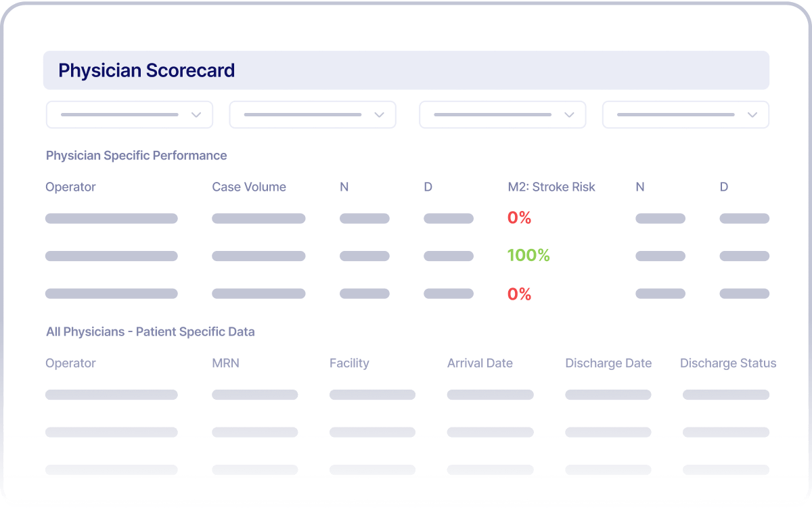Expand the rightmost filter dropdown
The height and width of the screenshot is (510, 812).
click(685, 114)
